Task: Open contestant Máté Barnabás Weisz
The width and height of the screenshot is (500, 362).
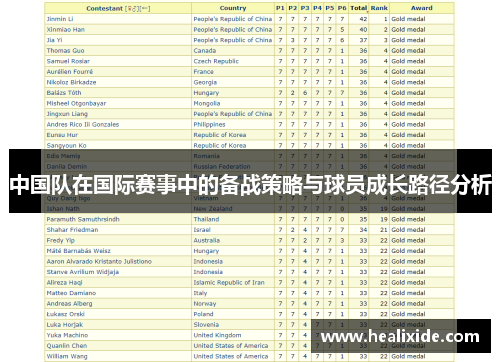Action: (x=78, y=251)
